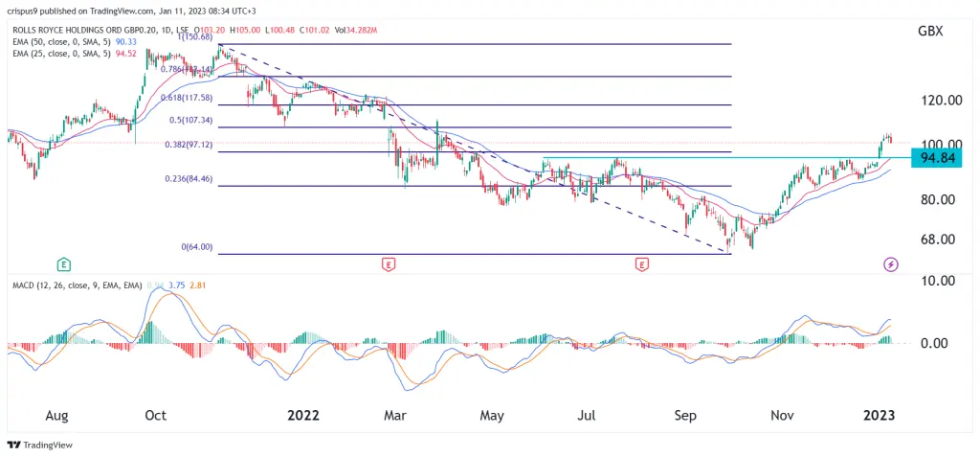Click the 0(64.00) Fibonacci level label
Image resolution: width=980 pixels, height=457 pixels.
pos(197,247)
